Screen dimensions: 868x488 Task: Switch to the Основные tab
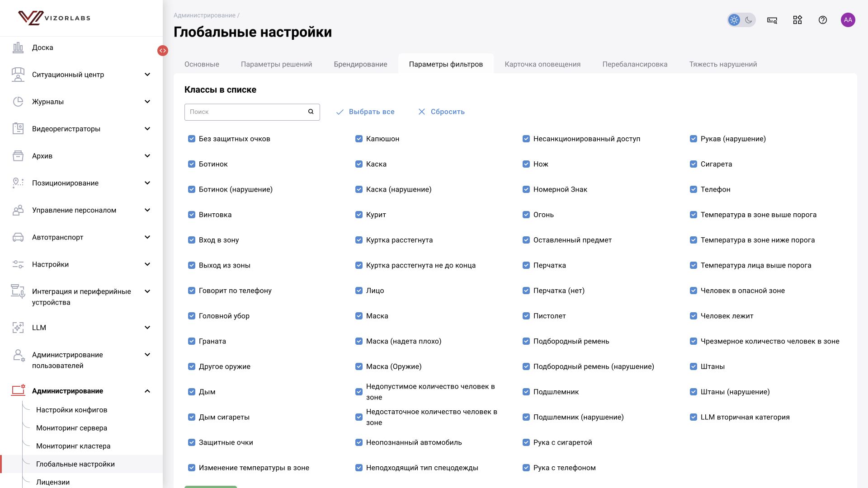click(202, 64)
